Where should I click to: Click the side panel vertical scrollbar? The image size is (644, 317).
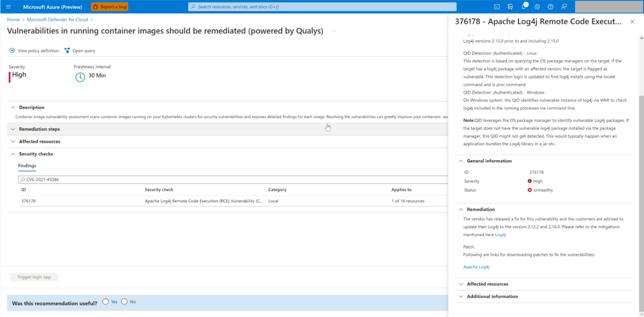641,180
